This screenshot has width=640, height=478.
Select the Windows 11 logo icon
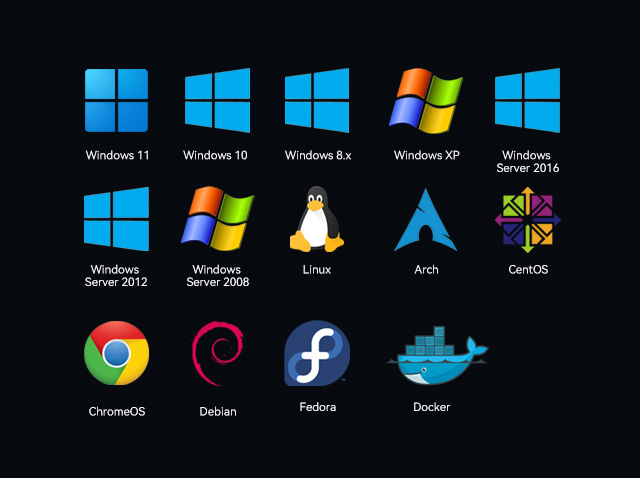(116, 100)
